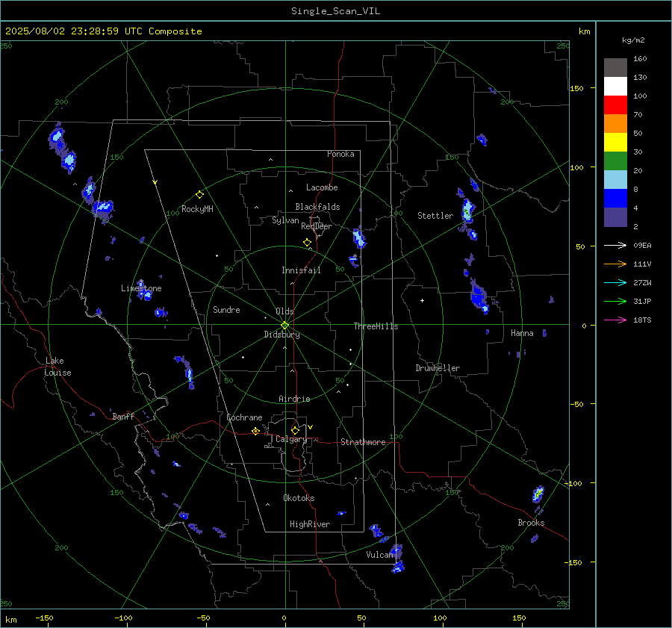This screenshot has height=628, width=672.
Task: Click the Drumheller city label
Action: click(438, 368)
